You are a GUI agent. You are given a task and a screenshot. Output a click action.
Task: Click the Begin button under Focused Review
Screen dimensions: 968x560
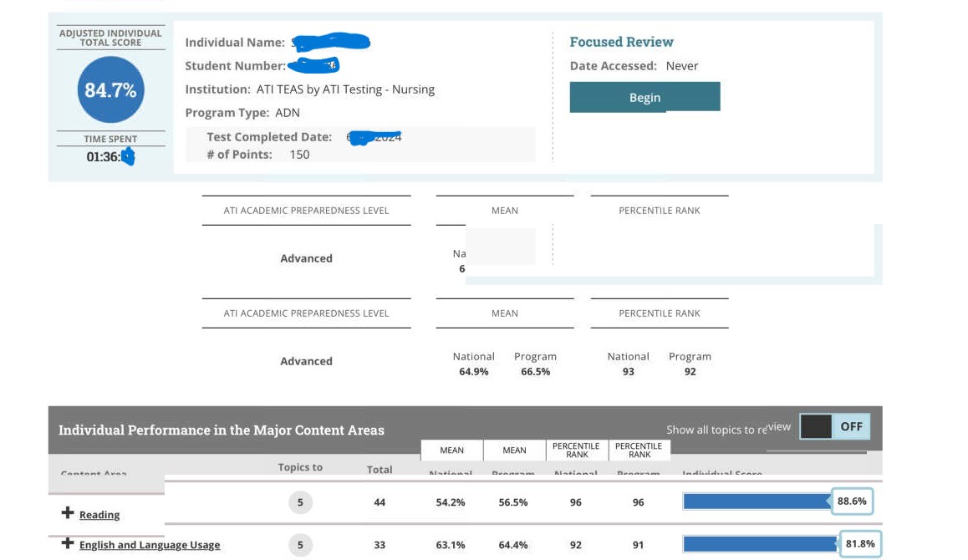coord(644,97)
